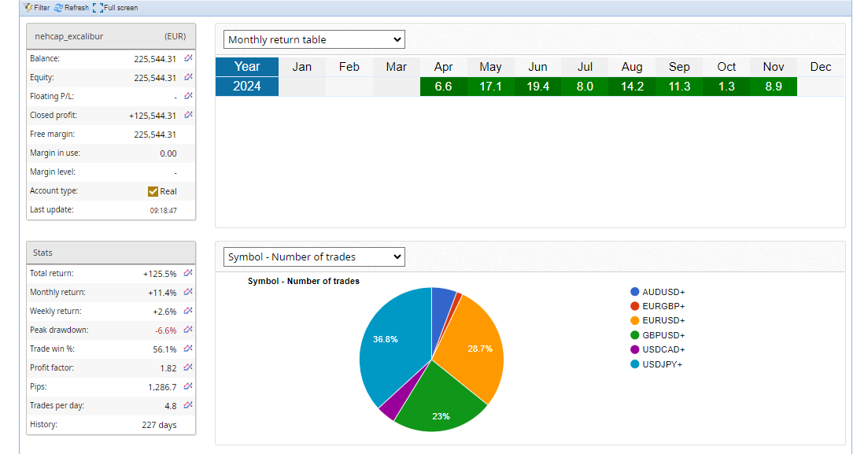Click the Filter icon in toolbar
Image resolution: width=868 pixels, height=454 pixels.
(x=29, y=8)
